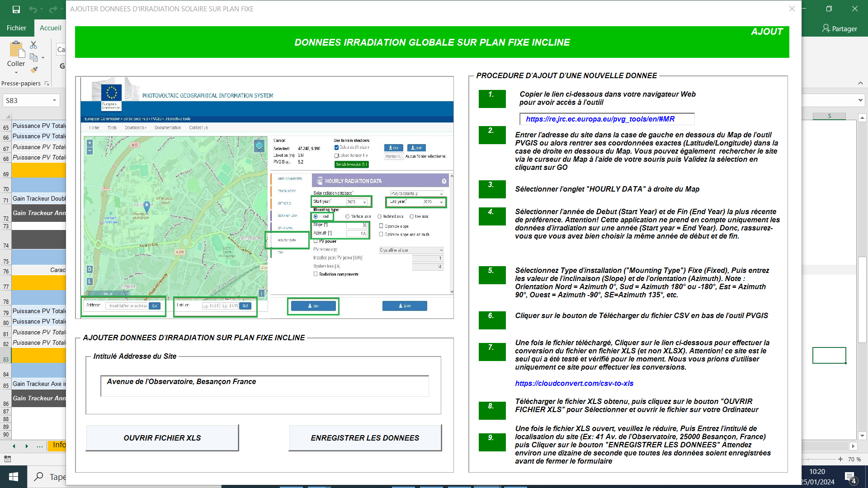Check the PV power checkbox
This screenshot has height=488, width=868.
click(316, 241)
